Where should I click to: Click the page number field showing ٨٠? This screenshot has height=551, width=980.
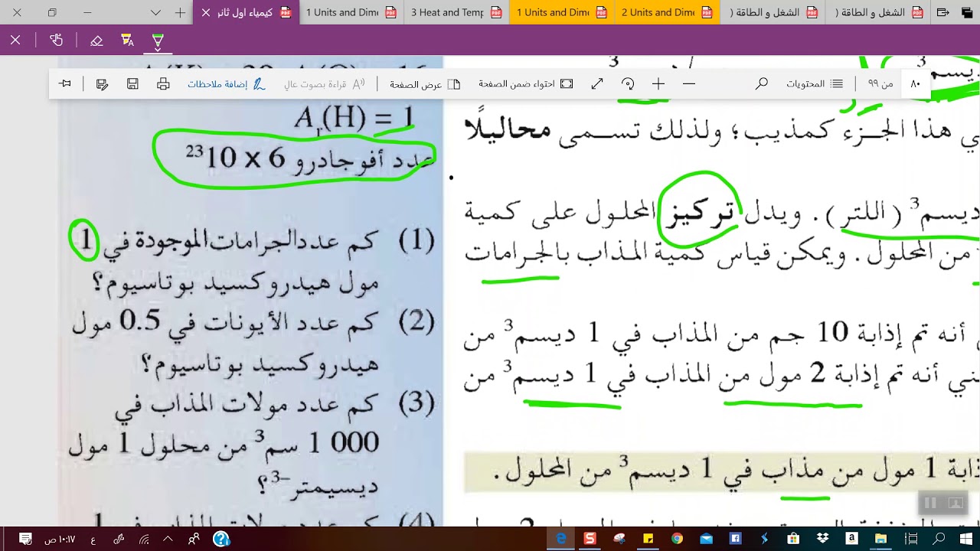pos(915,84)
